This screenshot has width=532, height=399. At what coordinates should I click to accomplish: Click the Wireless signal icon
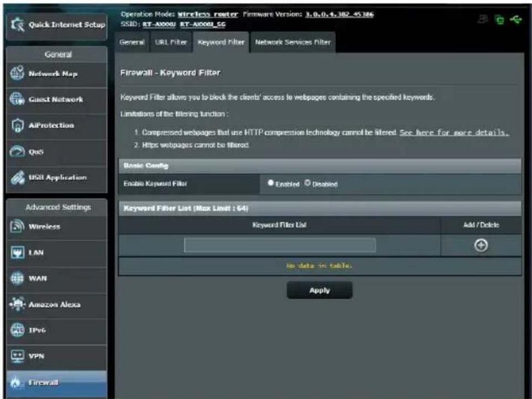tap(17, 226)
